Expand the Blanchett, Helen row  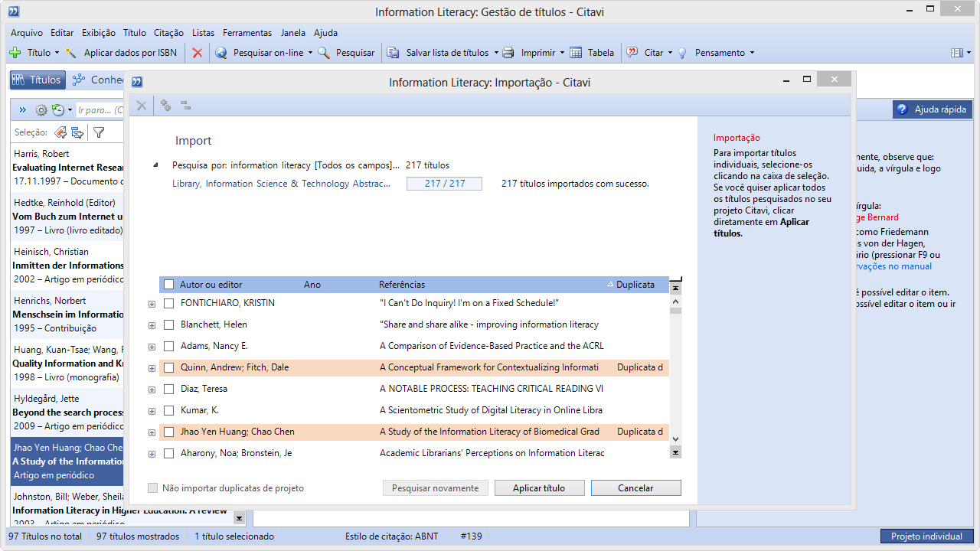[x=152, y=325]
